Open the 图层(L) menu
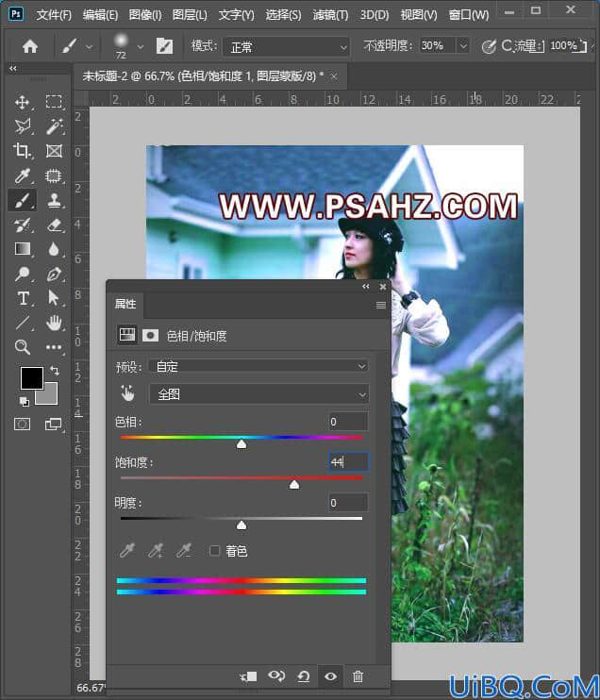The image size is (600, 700). [190, 15]
